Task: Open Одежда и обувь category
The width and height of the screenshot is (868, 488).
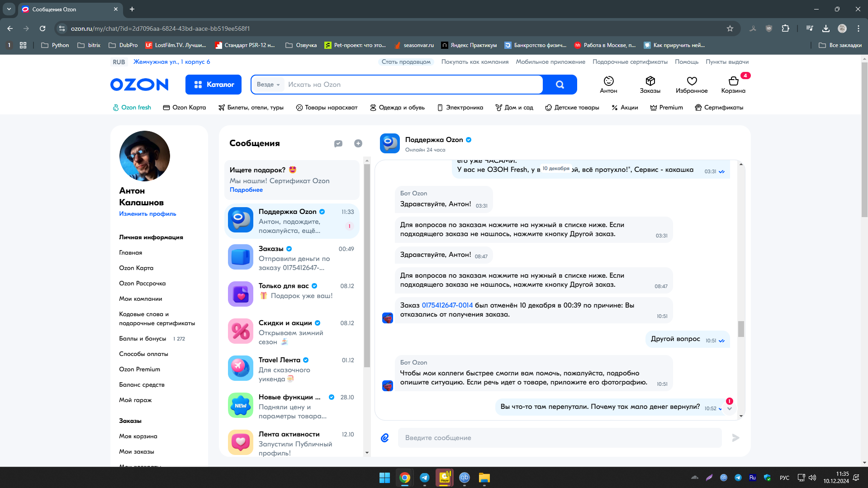Action: pyautogui.click(x=397, y=108)
